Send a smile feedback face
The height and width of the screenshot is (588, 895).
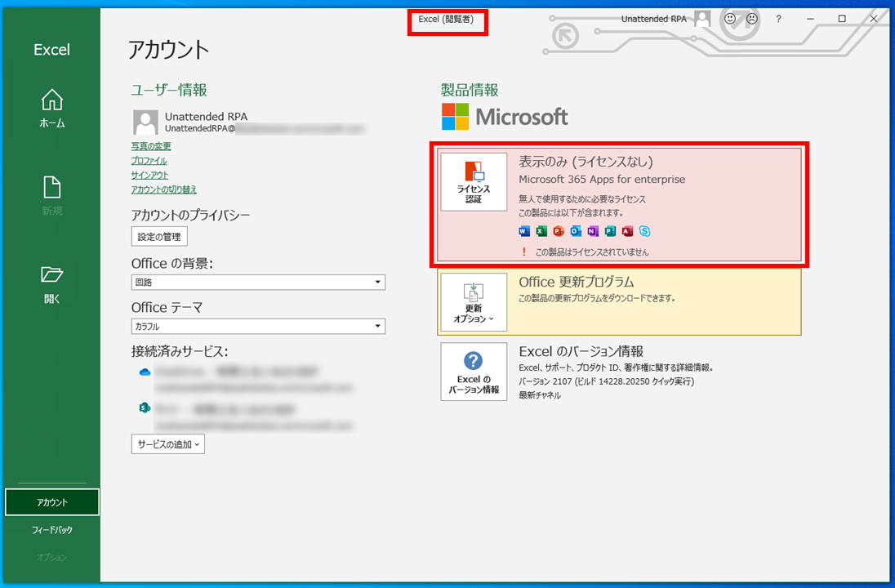point(729,19)
